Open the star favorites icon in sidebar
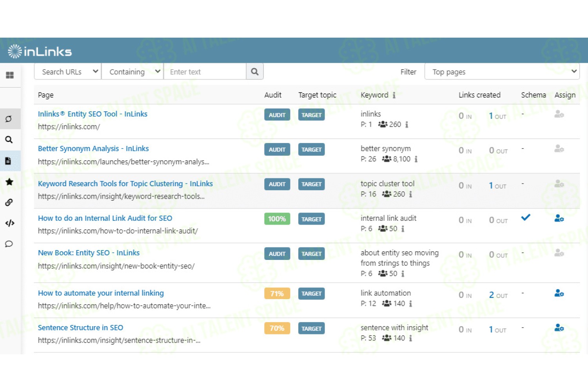588x392 pixels. [9, 181]
